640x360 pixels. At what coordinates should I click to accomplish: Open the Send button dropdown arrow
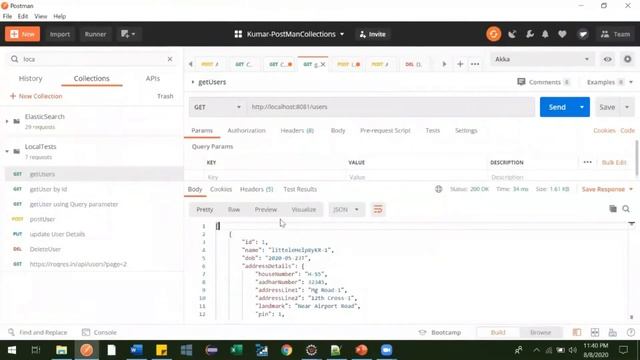pyautogui.click(x=582, y=107)
